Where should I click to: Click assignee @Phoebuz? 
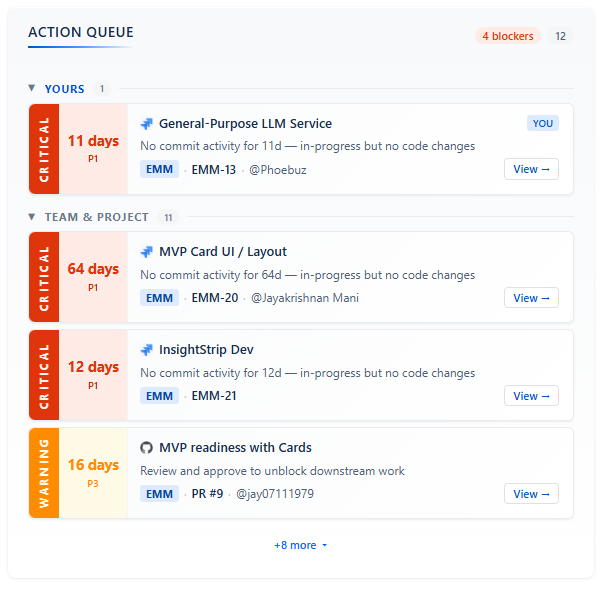278,170
